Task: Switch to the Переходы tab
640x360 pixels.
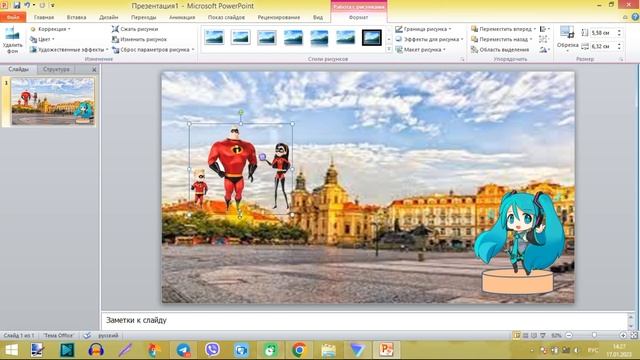Action: [143, 17]
